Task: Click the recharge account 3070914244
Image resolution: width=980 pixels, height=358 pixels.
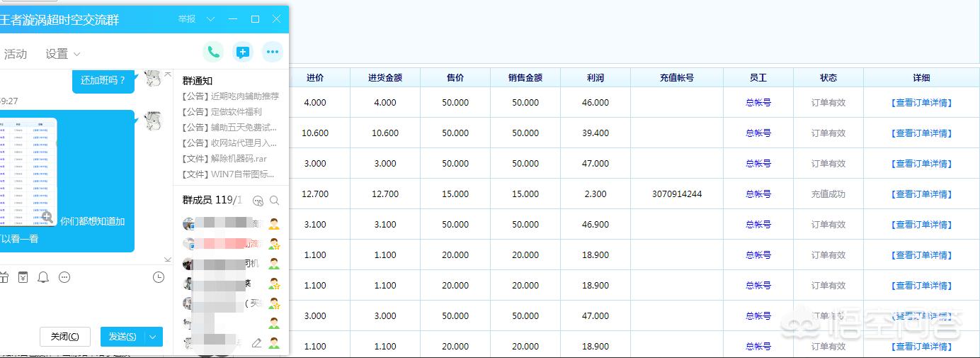Action: [x=677, y=194]
